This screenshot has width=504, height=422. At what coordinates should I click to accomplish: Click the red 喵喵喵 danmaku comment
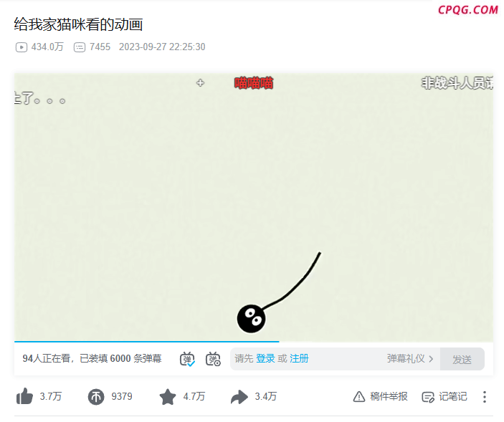pos(254,83)
